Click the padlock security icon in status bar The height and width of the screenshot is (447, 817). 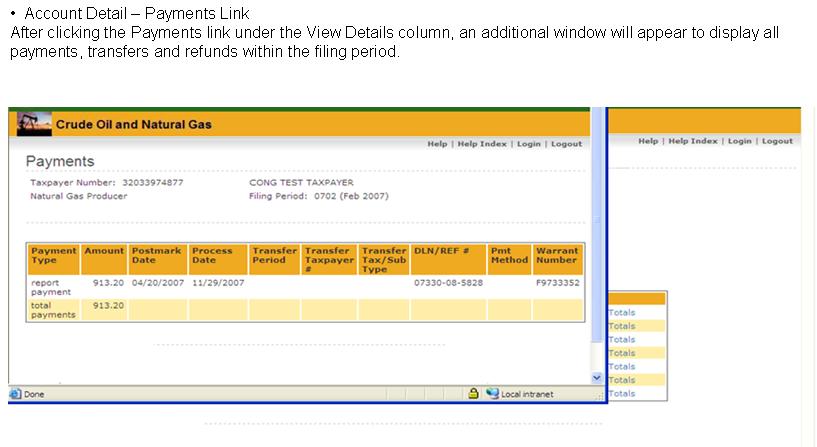tap(473, 394)
